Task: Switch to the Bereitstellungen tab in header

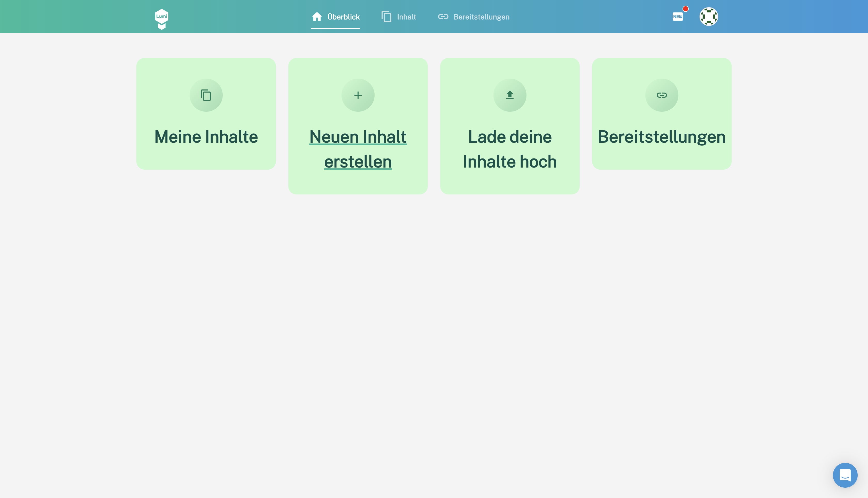Action: 481,17
